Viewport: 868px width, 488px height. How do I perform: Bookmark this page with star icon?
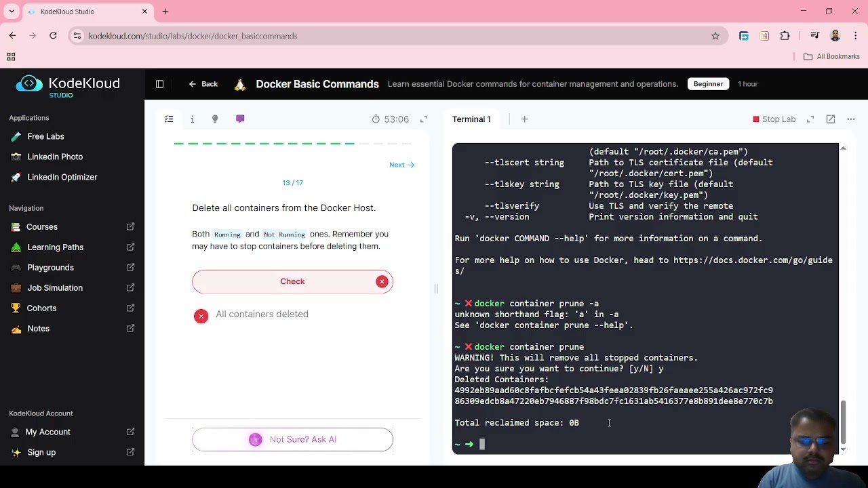[x=715, y=36]
